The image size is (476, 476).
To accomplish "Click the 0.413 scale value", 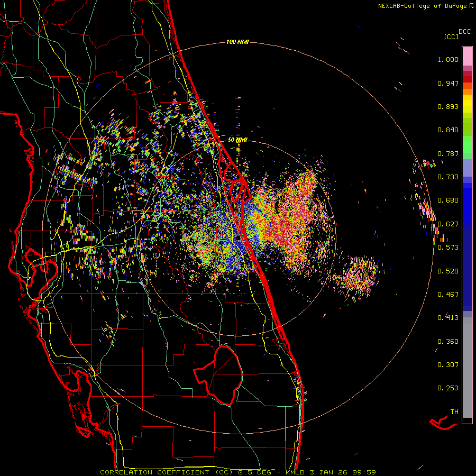I will click(x=448, y=318).
